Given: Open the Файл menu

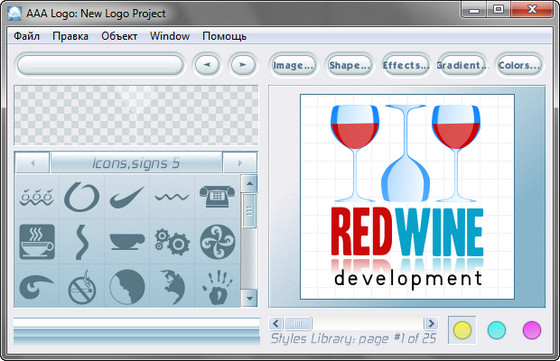Looking at the screenshot, I should 27,36.
